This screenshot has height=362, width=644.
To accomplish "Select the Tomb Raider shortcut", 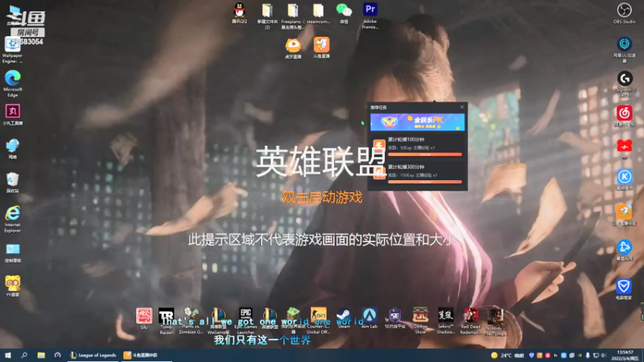I will pos(167,321).
